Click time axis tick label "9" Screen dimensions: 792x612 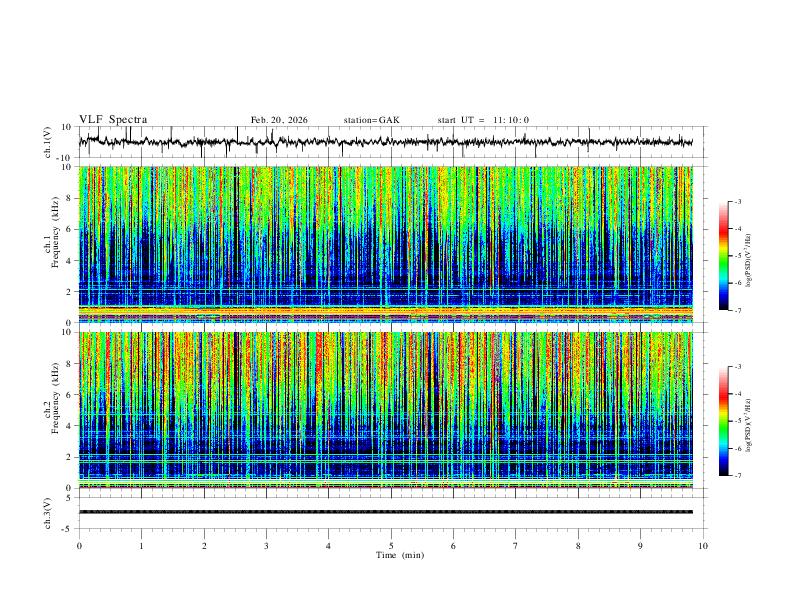(640, 546)
